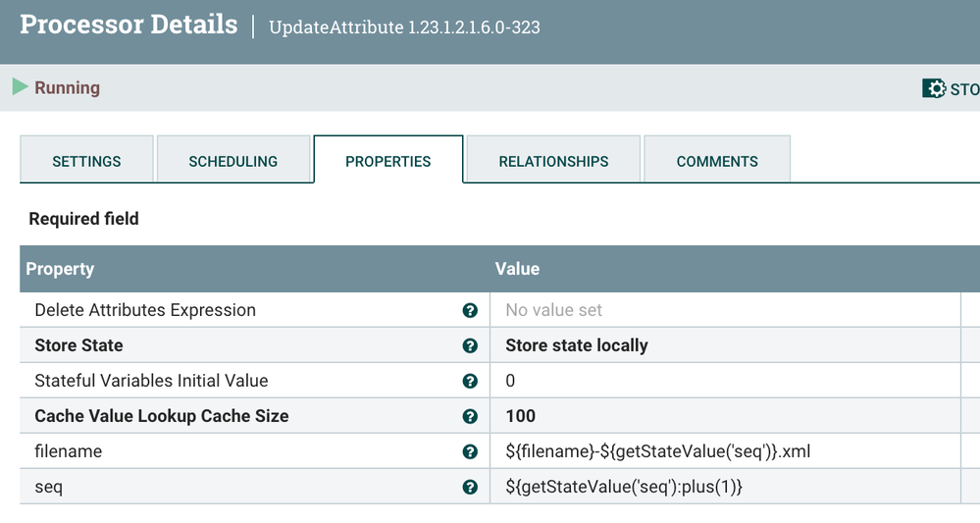This screenshot has height=523, width=980.
Task: Open the Relationships tab
Action: click(x=553, y=161)
